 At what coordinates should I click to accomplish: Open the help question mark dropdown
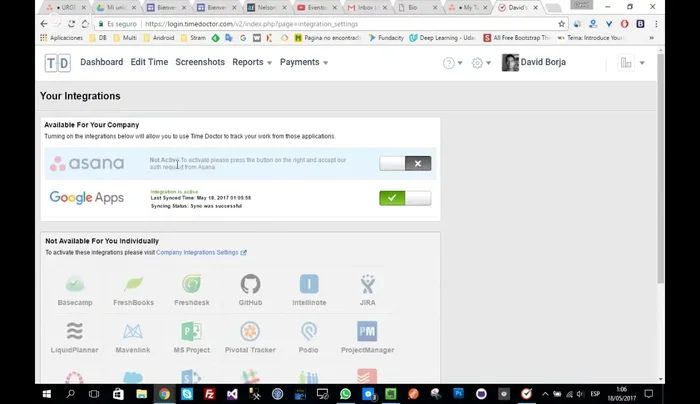[x=452, y=63]
